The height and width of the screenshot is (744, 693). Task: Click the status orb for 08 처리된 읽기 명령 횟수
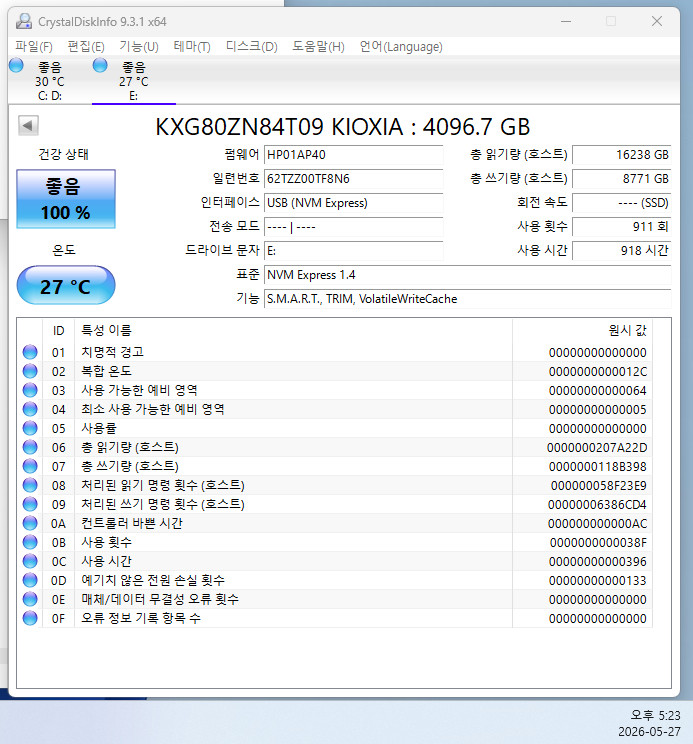(x=30, y=485)
